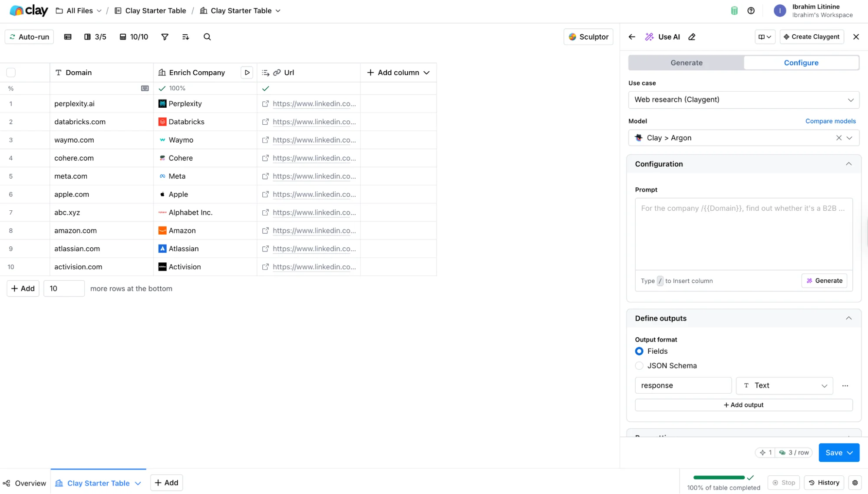
Task: Add a new table tab
Action: point(166,483)
